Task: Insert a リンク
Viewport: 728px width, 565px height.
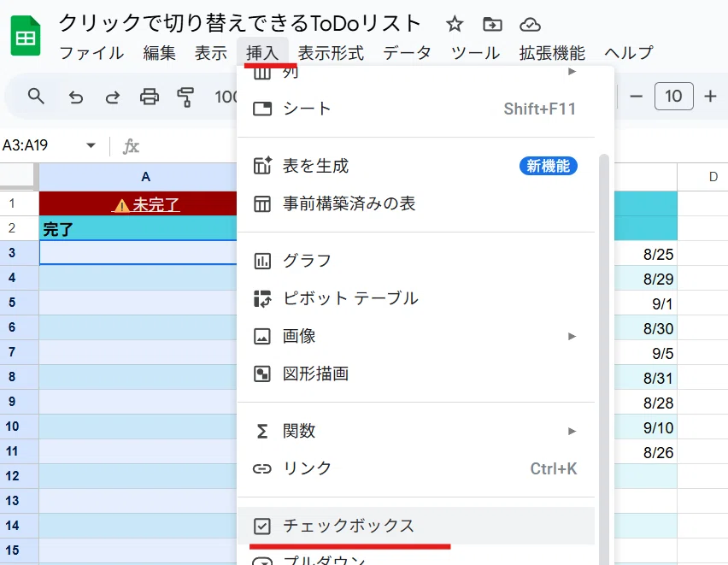Action: (415, 468)
